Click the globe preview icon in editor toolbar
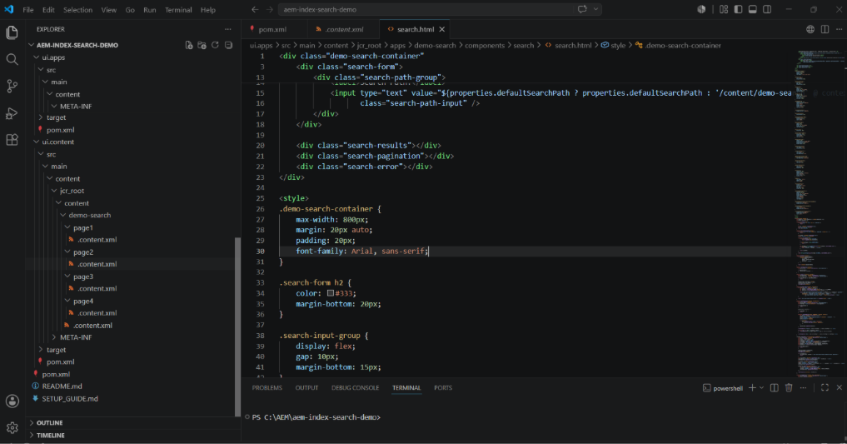 click(x=810, y=29)
